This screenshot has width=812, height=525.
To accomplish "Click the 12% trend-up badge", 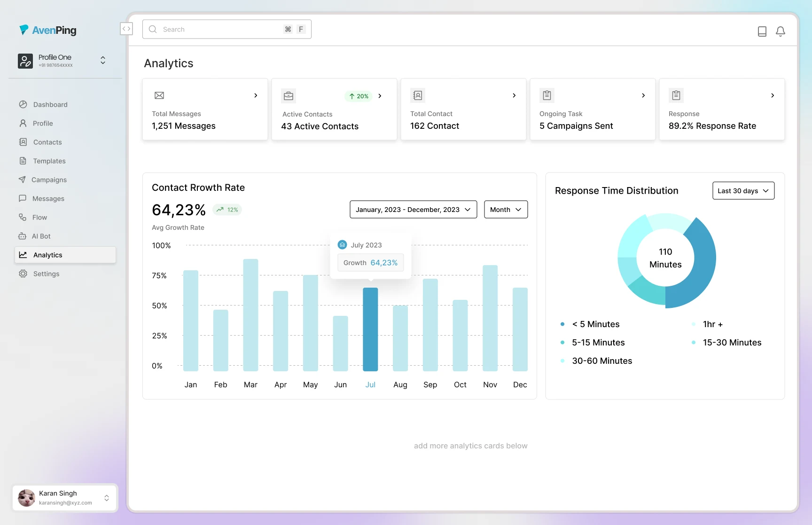I will pos(227,210).
